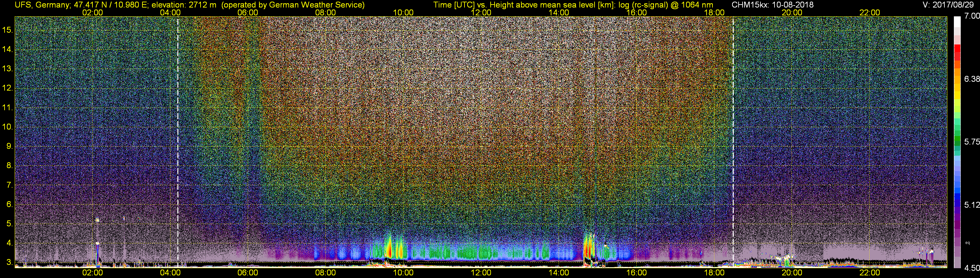Click the '4.' height axis label
980x278 pixels.
pyautogui.click(x=9, y=243)
